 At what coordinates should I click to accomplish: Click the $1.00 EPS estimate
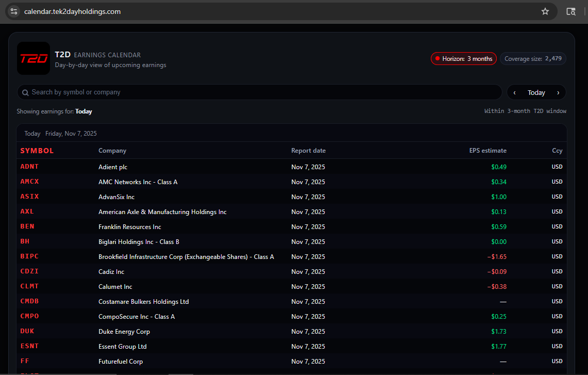499,197
